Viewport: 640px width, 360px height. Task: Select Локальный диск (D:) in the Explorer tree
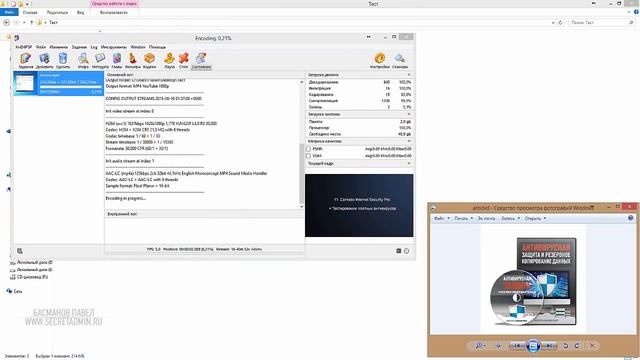32,262
